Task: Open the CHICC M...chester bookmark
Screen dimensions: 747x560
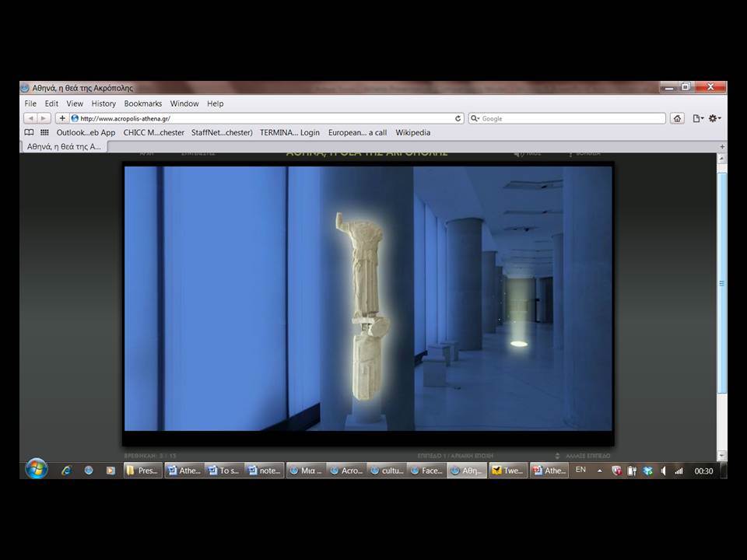Action: pyautogui.click(x=154, y=132)
